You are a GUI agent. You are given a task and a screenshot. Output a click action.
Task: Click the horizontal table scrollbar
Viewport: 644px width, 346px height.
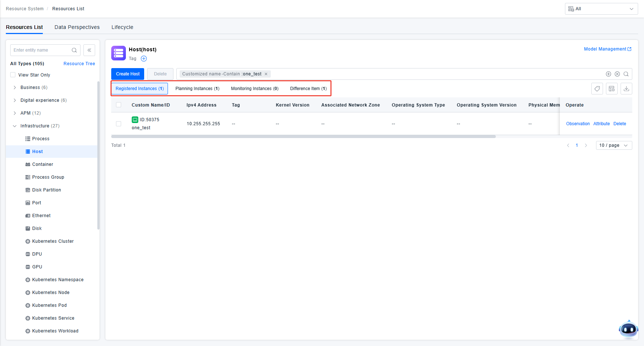click(x=303, y=137)
